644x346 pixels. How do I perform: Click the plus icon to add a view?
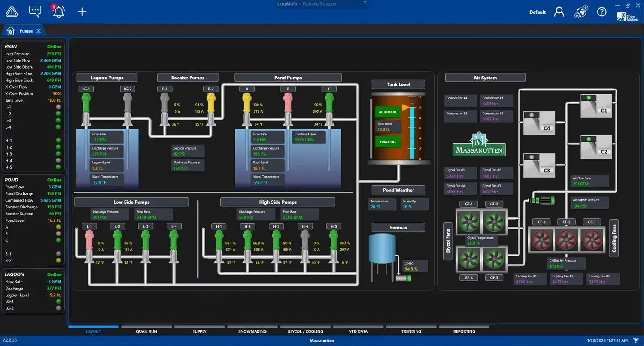click(82, 12)
